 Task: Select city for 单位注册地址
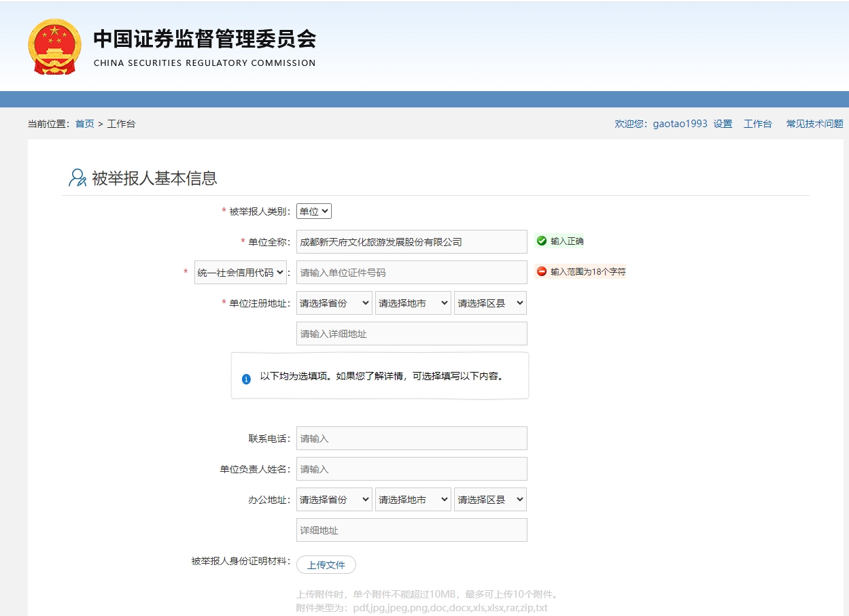click(413, 303)
